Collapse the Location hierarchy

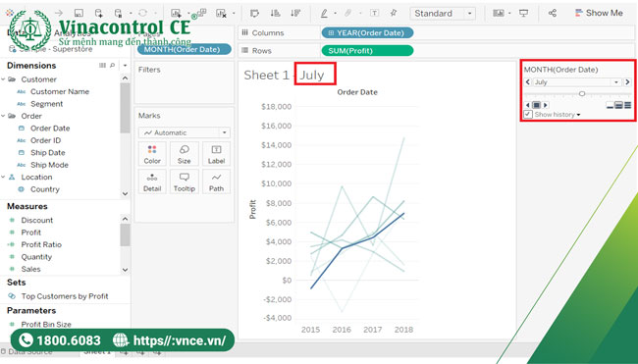coord(3,177)
